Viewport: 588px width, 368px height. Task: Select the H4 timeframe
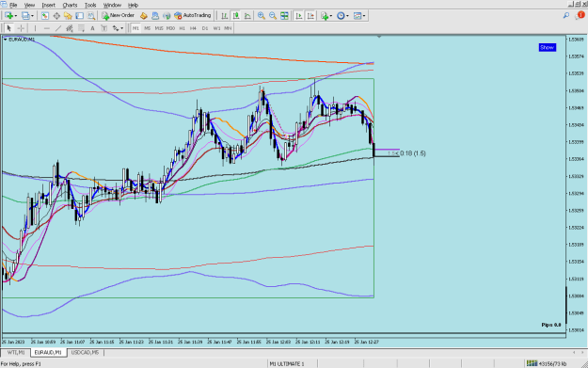193,28
